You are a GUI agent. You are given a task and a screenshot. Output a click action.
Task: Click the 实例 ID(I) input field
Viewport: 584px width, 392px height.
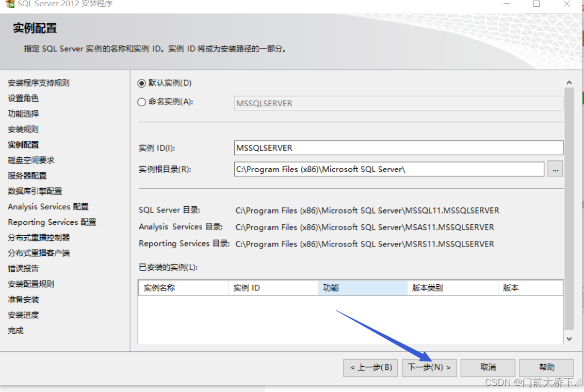[398, 148]
